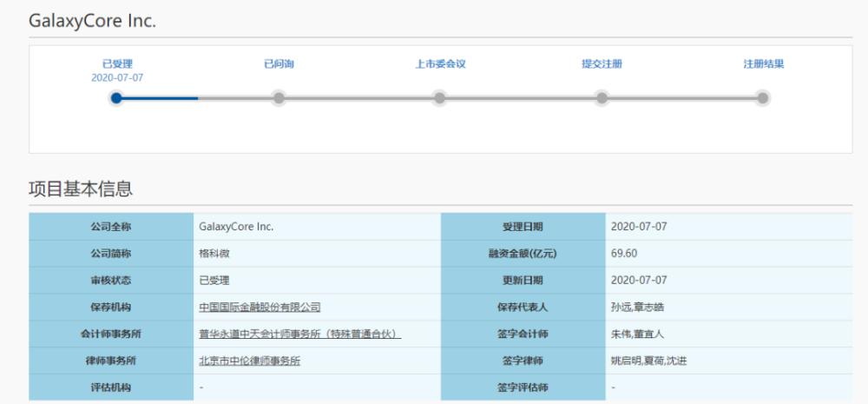Click the 孙远,章志皓 representatives cell

coord(729,307)
